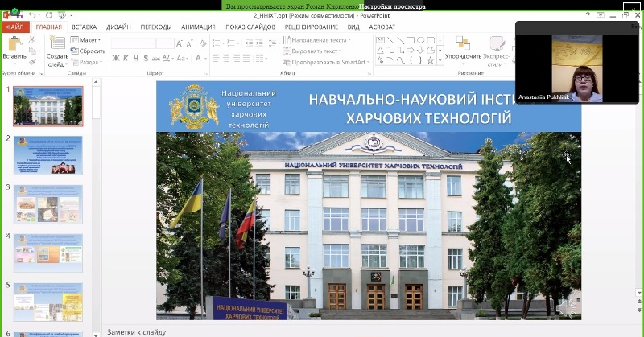Select slide 5 thumbnail

point(48,302)
